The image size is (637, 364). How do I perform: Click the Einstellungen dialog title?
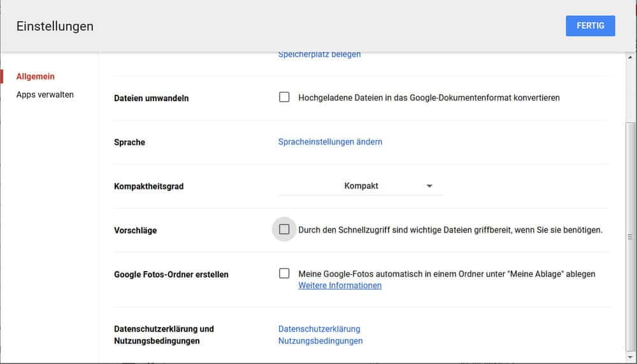click(55, 26)
